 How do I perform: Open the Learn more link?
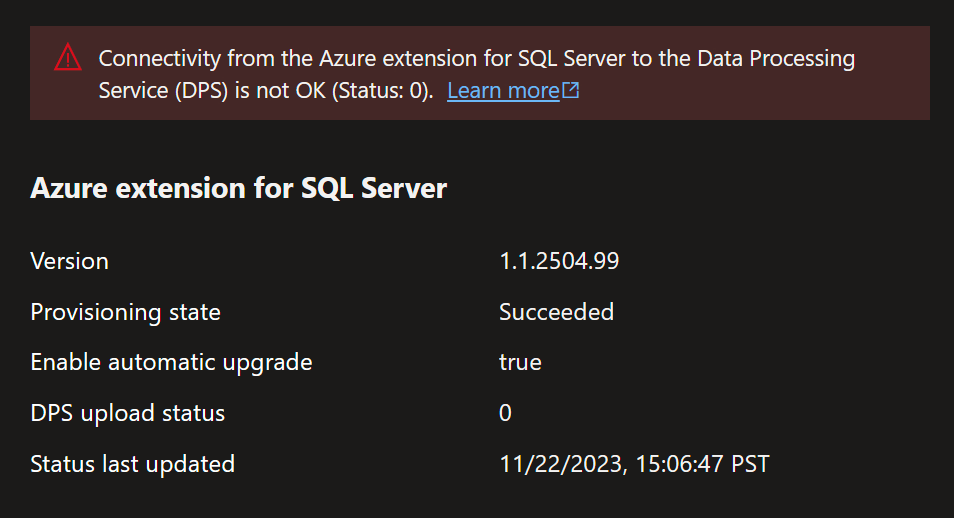point(503,91)
